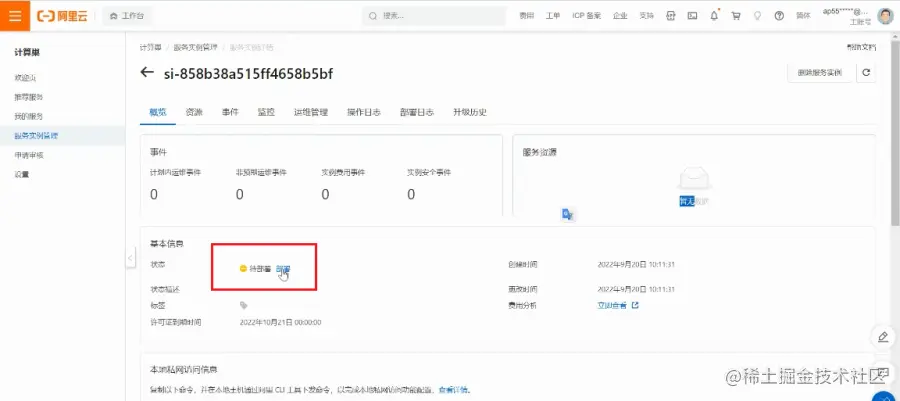Go to 推荐服务 in the sidebar

click(29, 97)
